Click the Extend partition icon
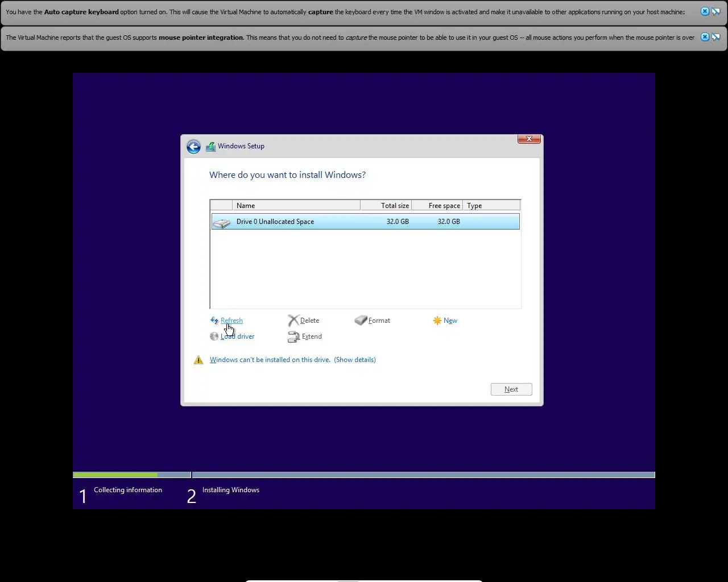The height and width of the screenshot is (582, 728). pos(293,337)
